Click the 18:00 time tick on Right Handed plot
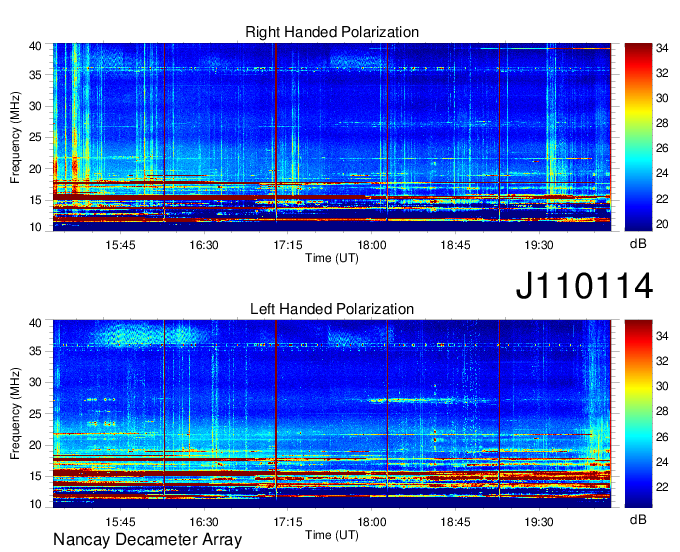 [x=372, y=245]
